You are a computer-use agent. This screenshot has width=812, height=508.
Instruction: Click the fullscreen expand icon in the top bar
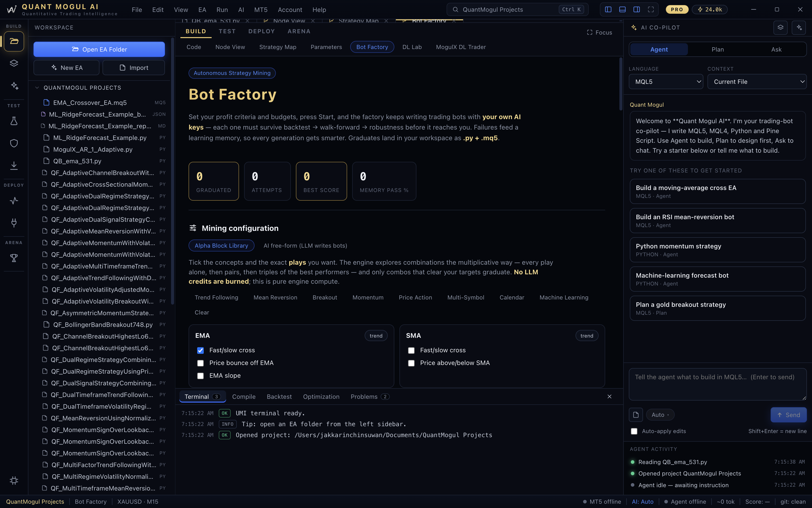pos(651,9)
